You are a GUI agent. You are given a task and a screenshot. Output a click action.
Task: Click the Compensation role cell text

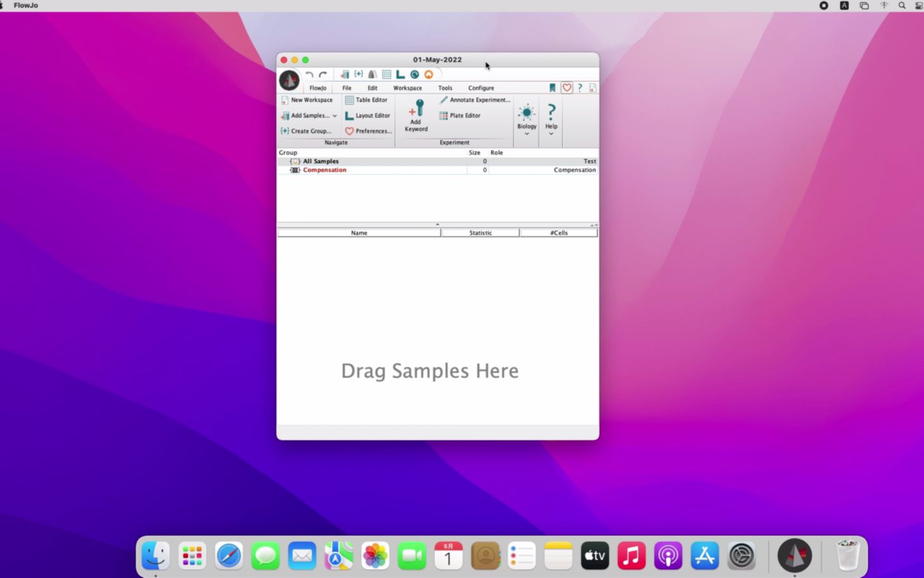pyautogui.click(x=575, y=170)
